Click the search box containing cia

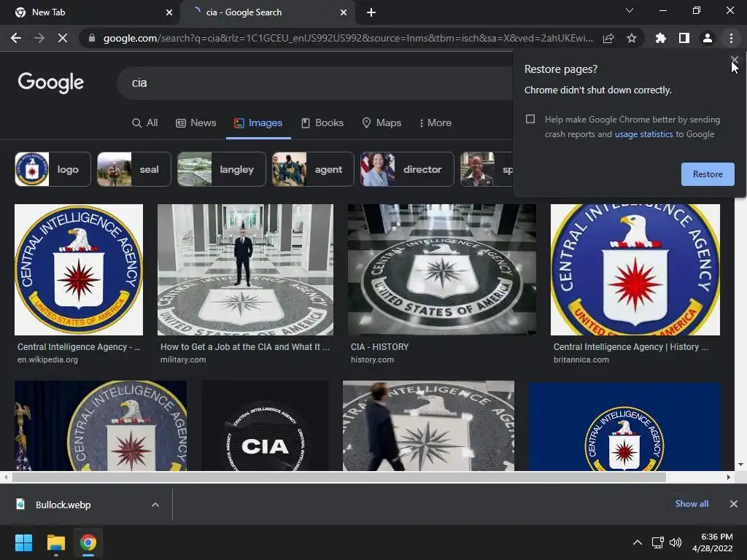(314, 83)
